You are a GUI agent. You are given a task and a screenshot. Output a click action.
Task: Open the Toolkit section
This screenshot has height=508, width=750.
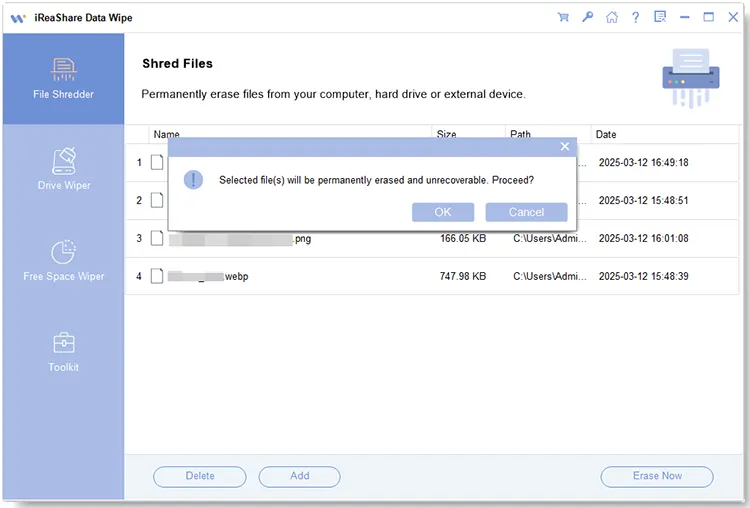coord(64,352)
